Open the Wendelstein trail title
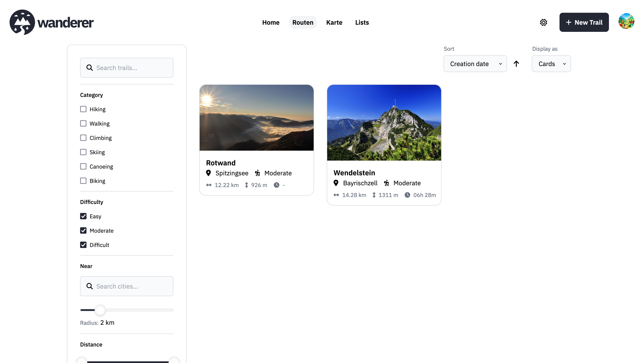 coord(354,173)
